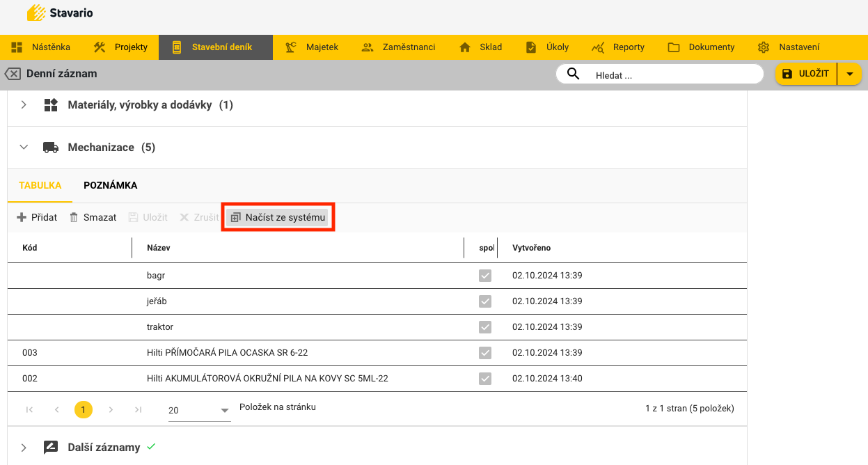The height and width of the screenshot is (465, 868).
Task: Click the Reporty chart icon
Action: point(598,47)
